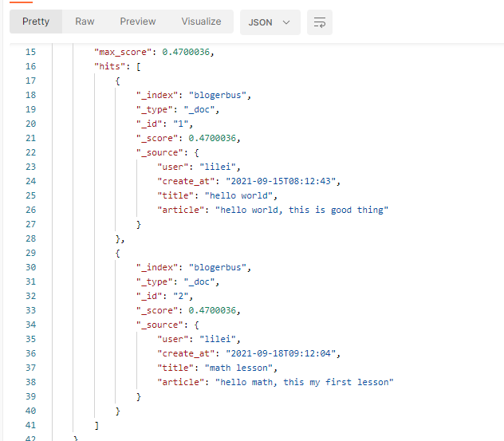Open the Visualize tab
The height and width of the screenshot is (441, 504).
click(201, 22)
